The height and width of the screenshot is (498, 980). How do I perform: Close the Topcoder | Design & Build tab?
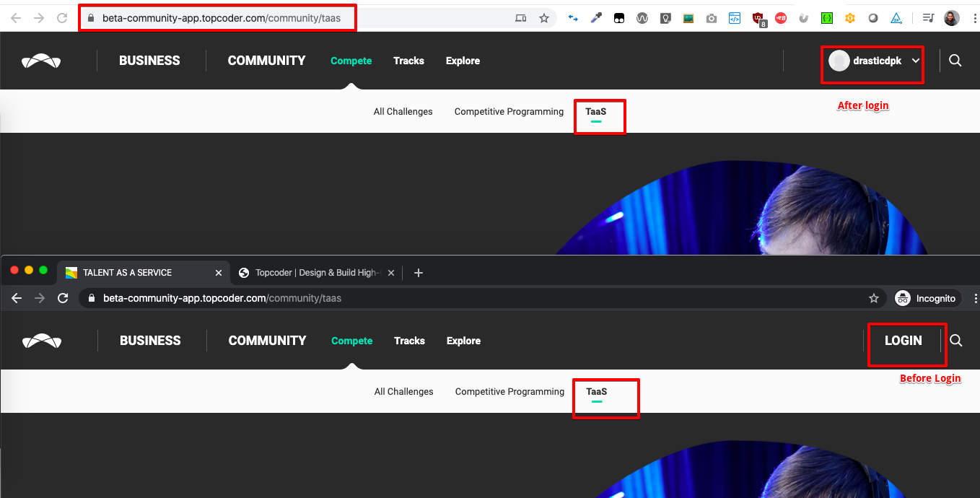(391, 273)
